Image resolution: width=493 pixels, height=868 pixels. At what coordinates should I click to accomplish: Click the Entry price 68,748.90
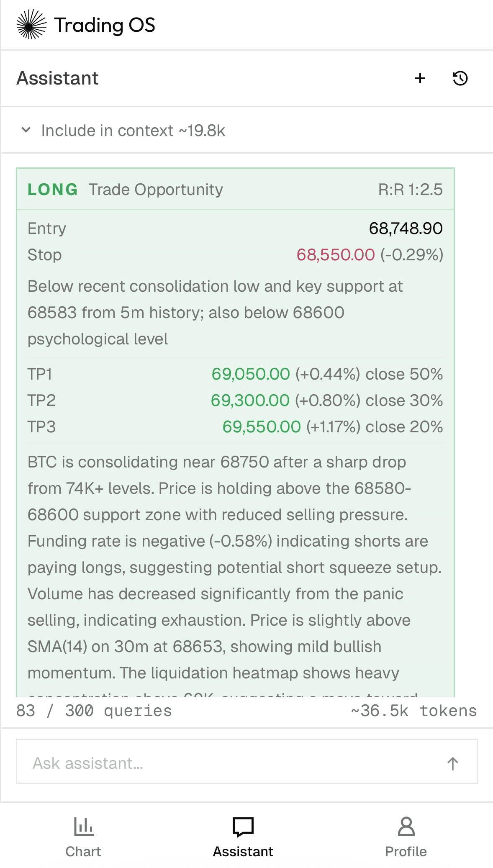(x=405, y=229)
